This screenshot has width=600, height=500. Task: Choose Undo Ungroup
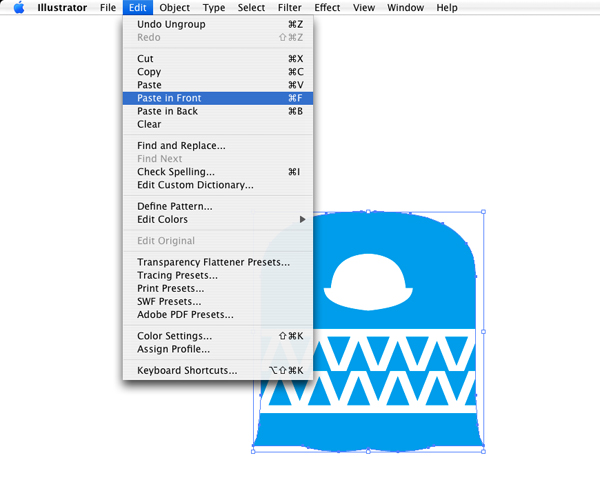click(x=218, y=24)
